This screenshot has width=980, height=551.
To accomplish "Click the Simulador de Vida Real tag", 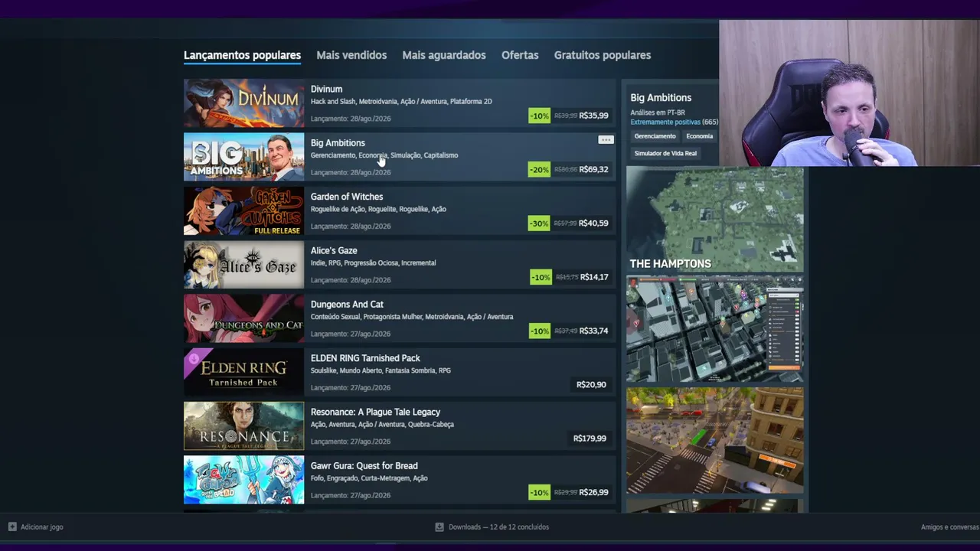I will [x=665, y=153].
